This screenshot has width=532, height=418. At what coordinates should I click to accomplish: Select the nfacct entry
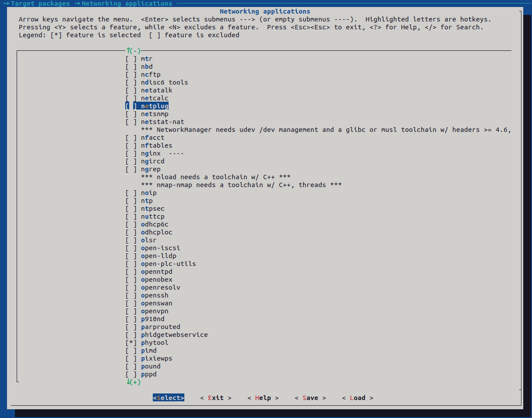click(152, 138)
